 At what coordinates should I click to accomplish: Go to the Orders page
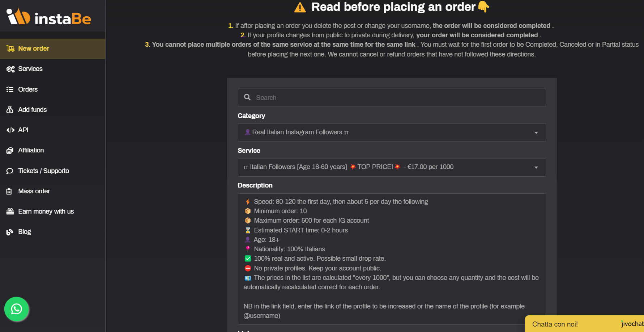coord(28,89)
